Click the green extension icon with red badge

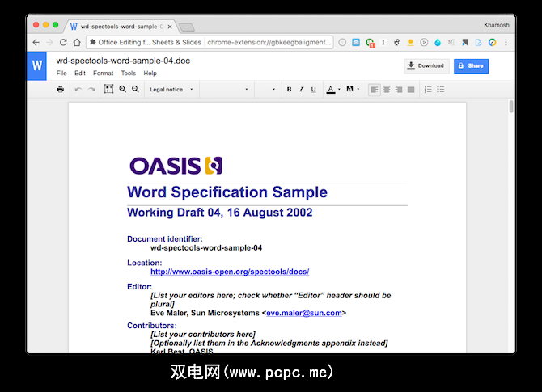(371, 43)
